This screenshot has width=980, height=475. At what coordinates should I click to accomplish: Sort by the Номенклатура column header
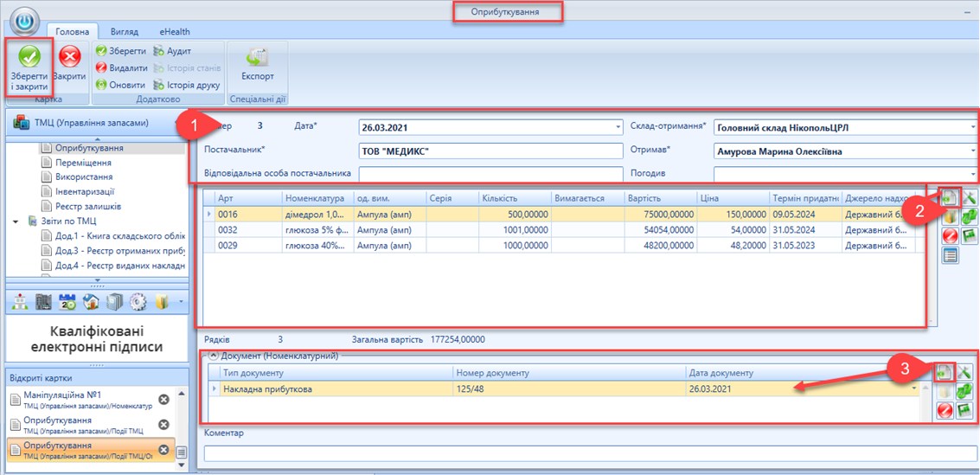coord(317,198)
